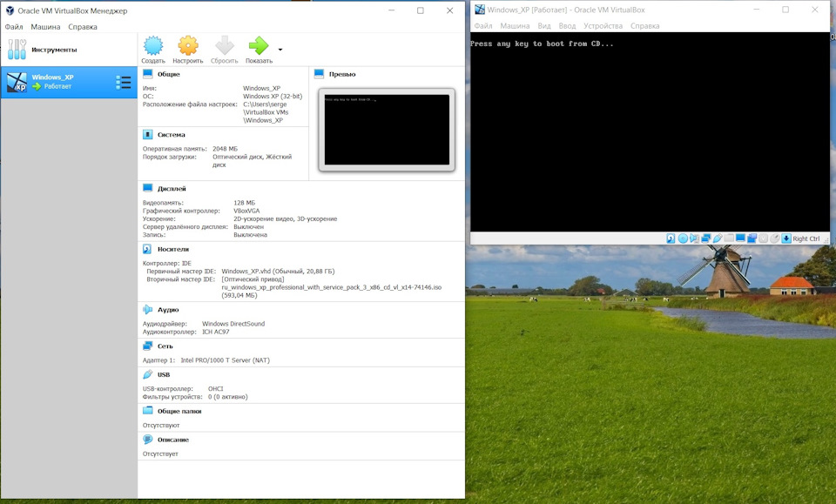Click the 2D-ускорение видео, 3D-ускорение value
This screenshot has width=836, height=504.
point(286,218)
